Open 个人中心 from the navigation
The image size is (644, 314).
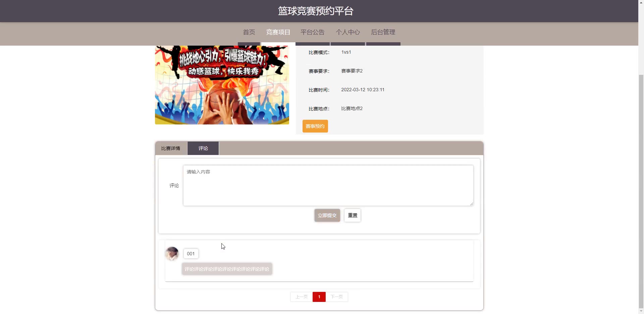click(x=348, y=32)
